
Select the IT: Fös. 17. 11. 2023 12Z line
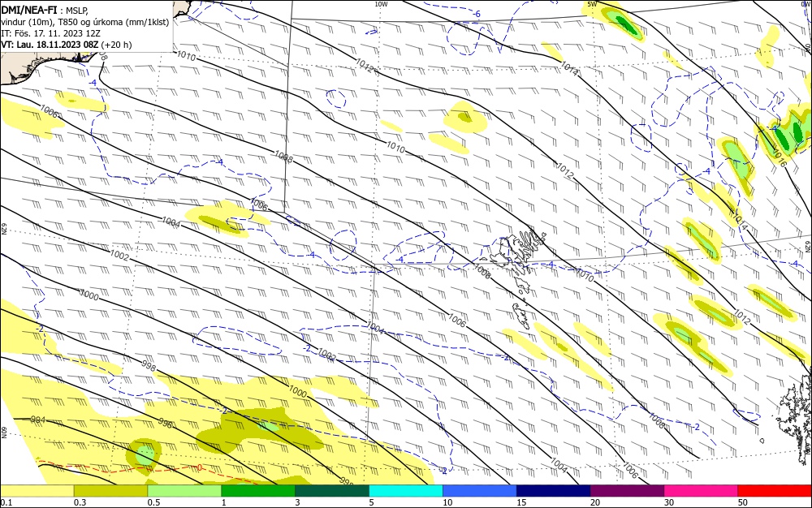50,33
